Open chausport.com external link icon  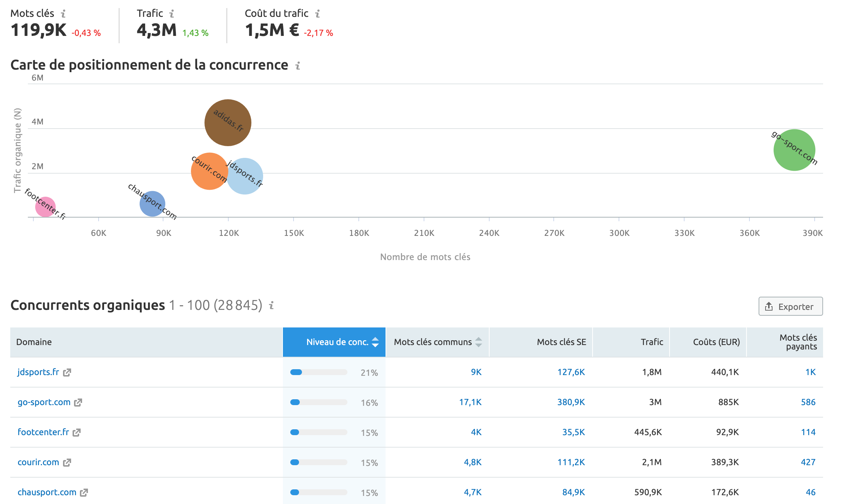[84, 493]
